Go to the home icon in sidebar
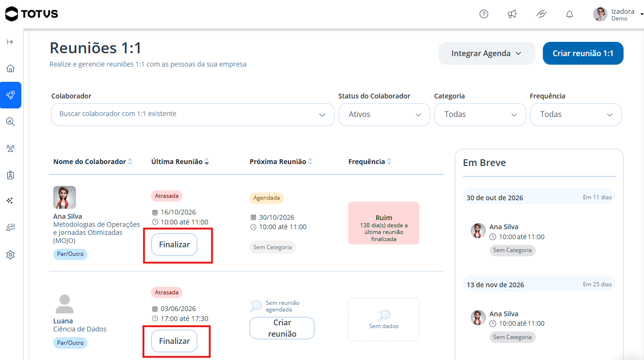The width and height of the screenshot is (644, 360). 10,68
